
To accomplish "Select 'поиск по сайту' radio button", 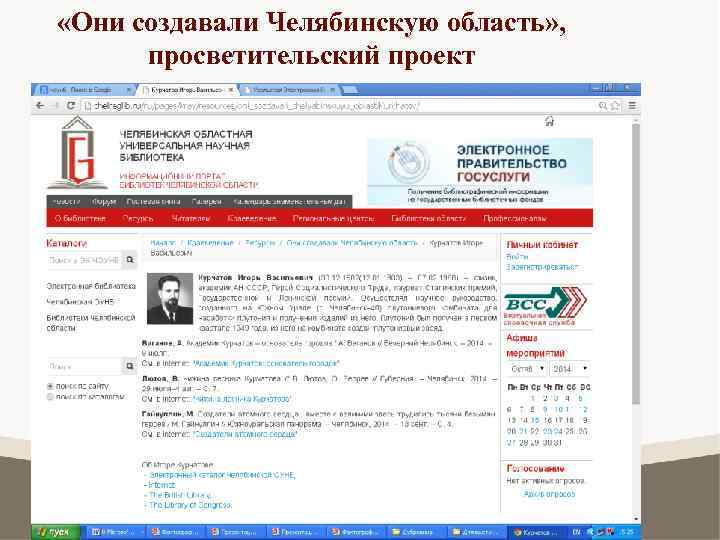I will pos(50,386).
